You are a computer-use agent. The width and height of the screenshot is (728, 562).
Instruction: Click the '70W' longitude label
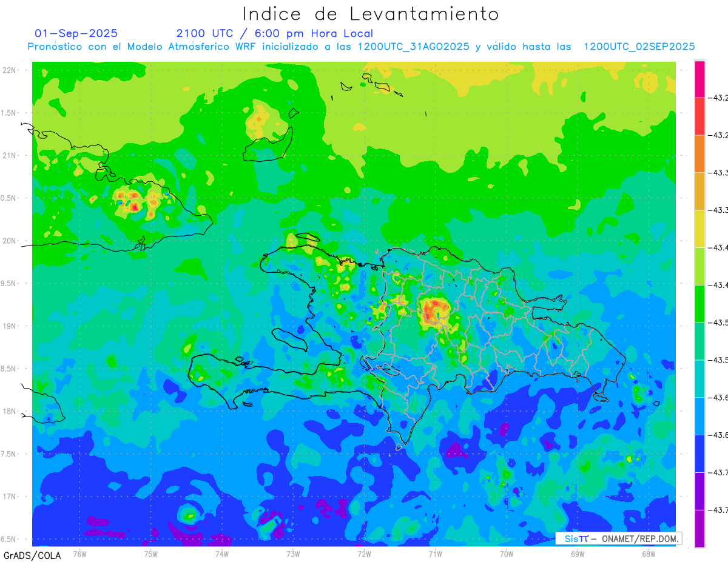(x=506, y=554)
